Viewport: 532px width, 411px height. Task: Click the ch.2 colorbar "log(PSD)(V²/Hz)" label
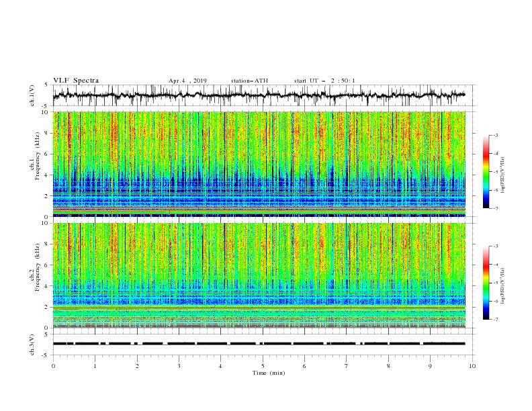click(503, 286)
